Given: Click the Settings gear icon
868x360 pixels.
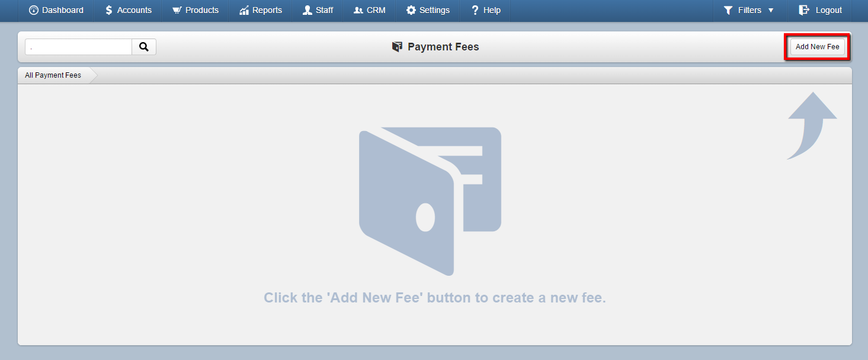Looking at the screenshot, I should coord(411,10).
